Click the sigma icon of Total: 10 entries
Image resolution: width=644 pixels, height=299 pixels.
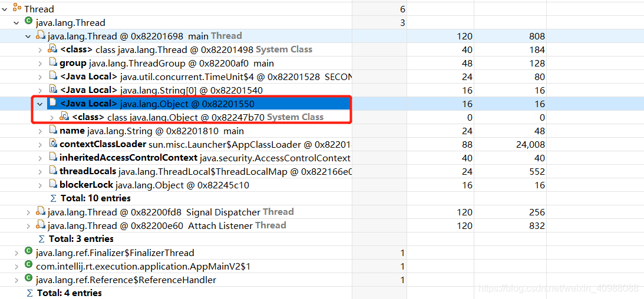tap(53, 198)
